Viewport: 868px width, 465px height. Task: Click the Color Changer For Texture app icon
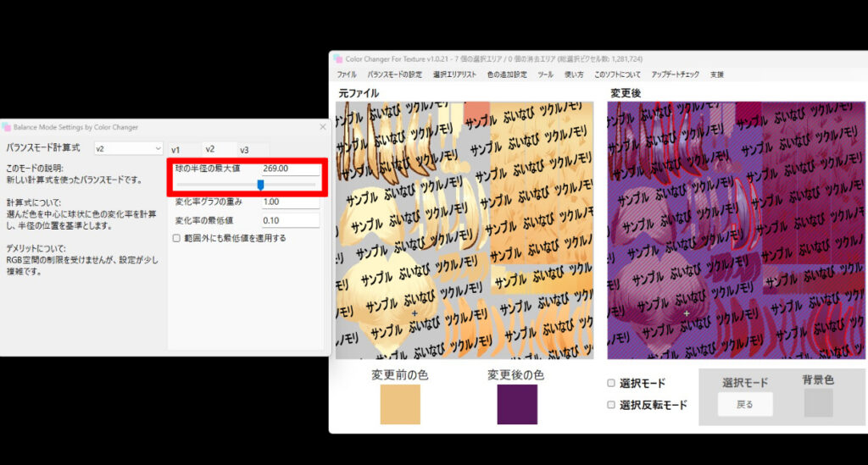click(337, 59)
